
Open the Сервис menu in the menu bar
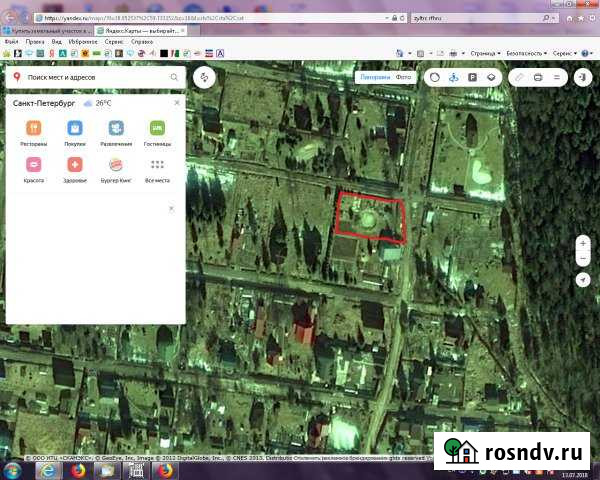pyautogui.click(x=114, y=42)
